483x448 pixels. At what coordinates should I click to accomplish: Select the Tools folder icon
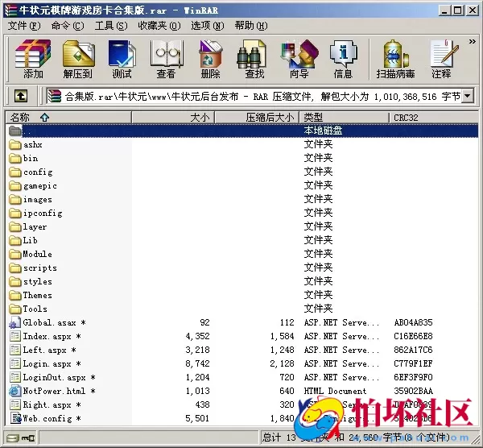[x=14, y=309]
